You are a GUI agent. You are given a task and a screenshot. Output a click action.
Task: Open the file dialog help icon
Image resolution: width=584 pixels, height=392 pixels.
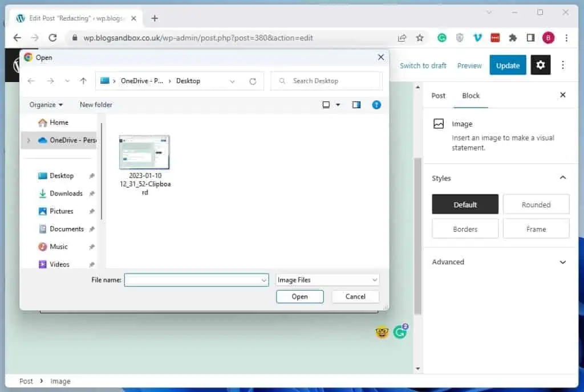[x=376, y=105]
